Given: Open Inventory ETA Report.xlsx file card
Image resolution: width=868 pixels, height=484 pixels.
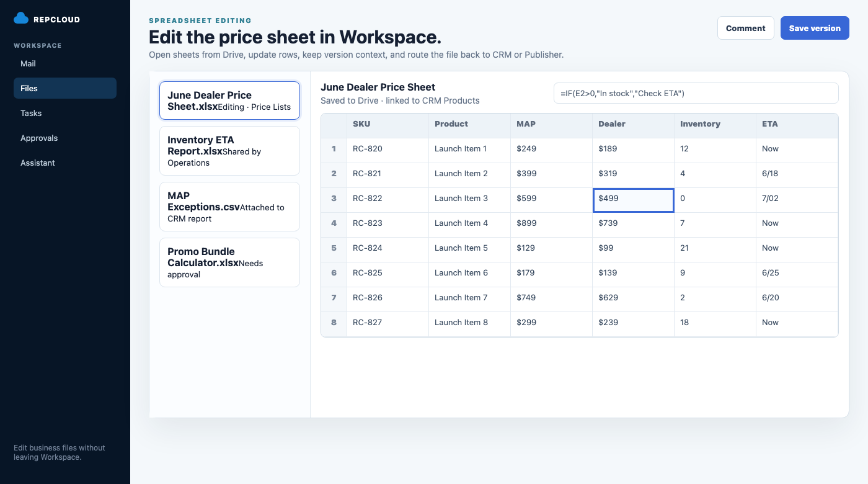Looking at the screenshot, I should 229,151.
